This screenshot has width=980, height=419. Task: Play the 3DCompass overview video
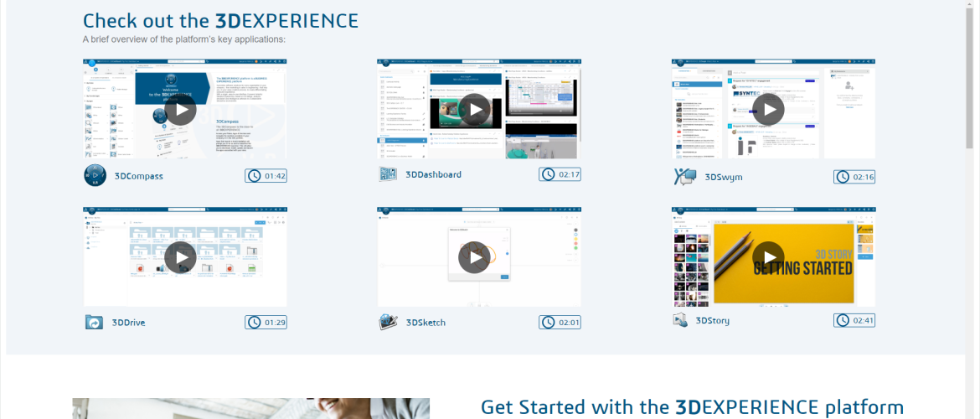click(181, 109)
